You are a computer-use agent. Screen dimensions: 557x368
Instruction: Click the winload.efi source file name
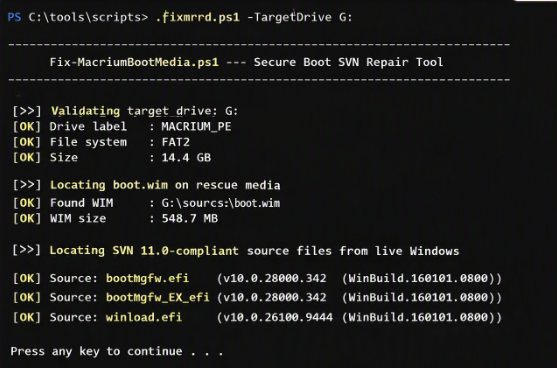pos(144,317)
